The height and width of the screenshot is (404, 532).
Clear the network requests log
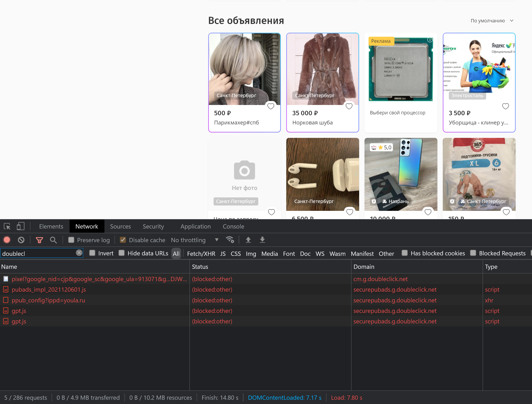point(21,240)
